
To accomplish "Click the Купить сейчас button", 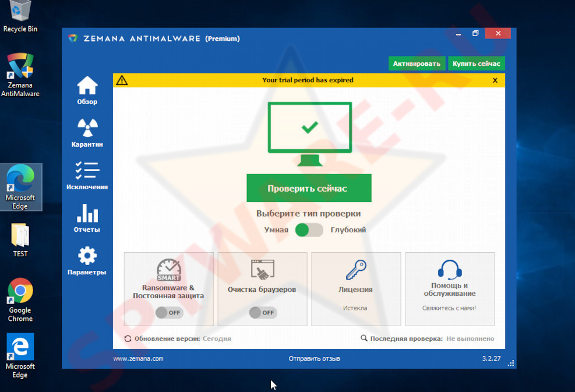I will [x=477, y=63].
